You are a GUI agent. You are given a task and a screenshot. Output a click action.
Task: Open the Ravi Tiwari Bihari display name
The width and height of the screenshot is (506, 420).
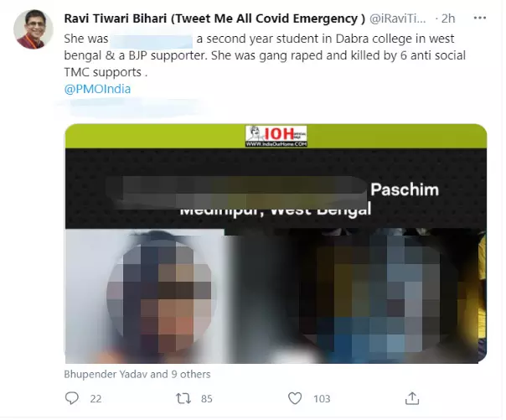[214, 18]
